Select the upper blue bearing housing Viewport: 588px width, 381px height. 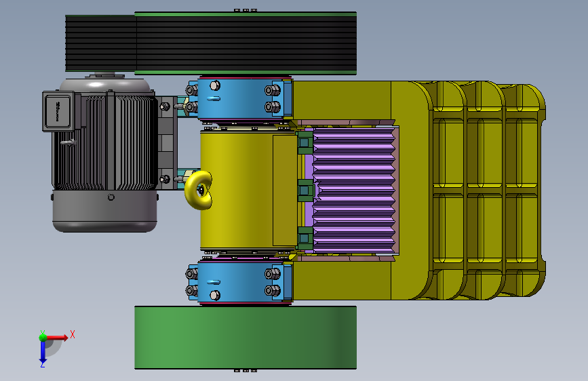pos(245,98)
